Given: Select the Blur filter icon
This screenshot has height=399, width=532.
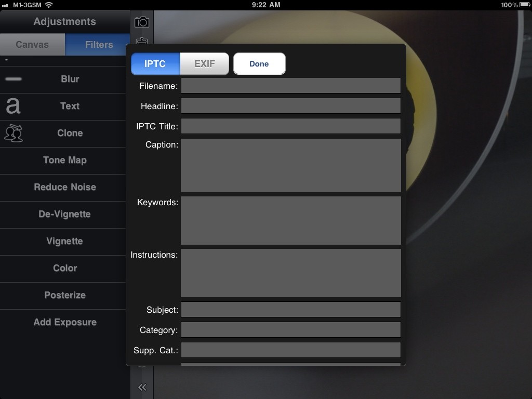Looking at the screenshot, I should tap(14, 79).
